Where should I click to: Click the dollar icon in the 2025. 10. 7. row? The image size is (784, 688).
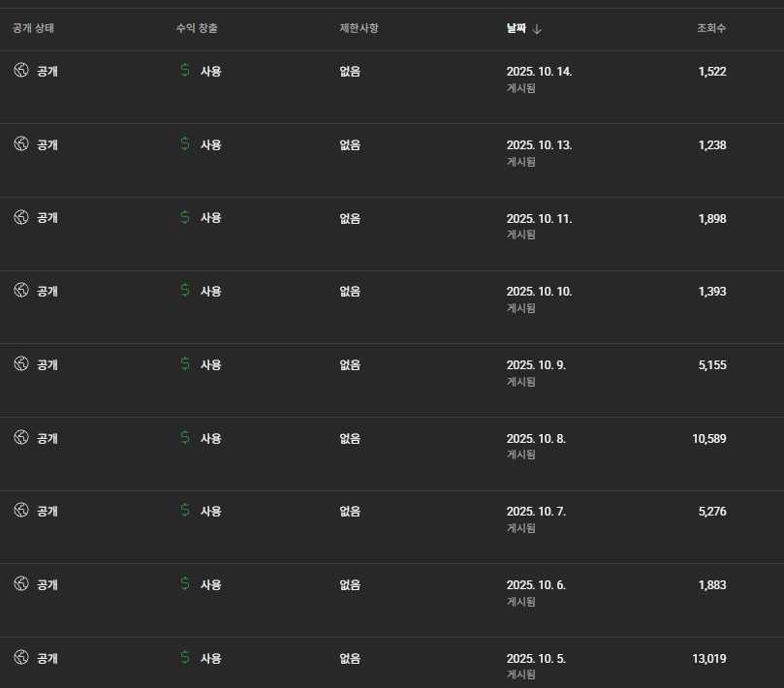pos(185,511)
